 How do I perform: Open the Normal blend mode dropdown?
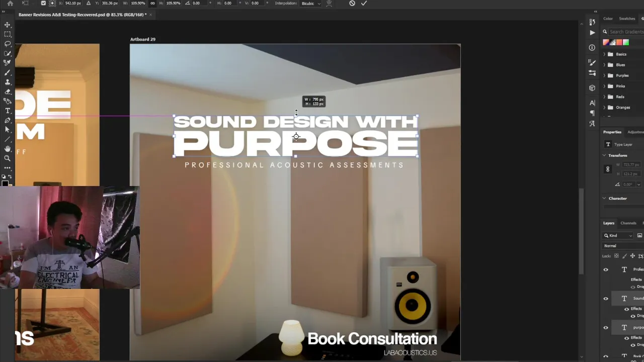point(623,246)
